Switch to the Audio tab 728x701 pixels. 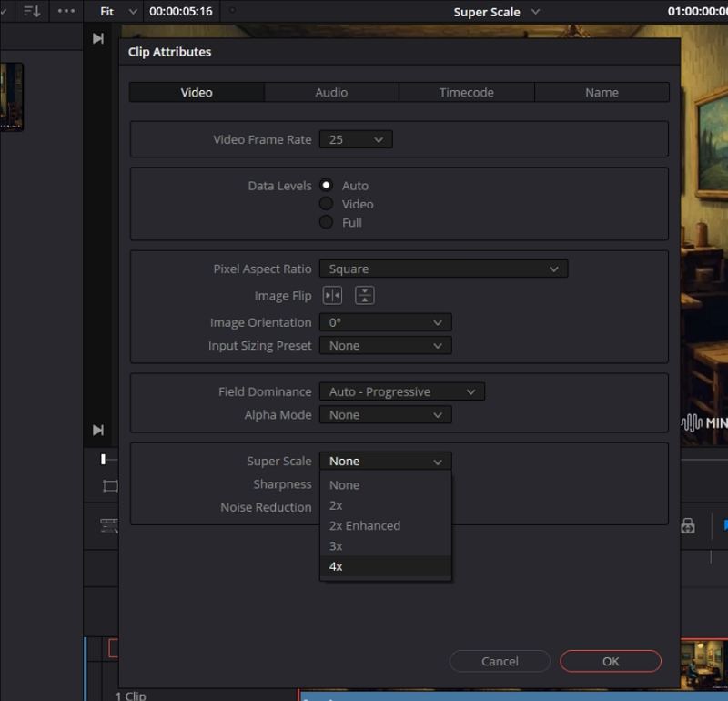(330, 92)
